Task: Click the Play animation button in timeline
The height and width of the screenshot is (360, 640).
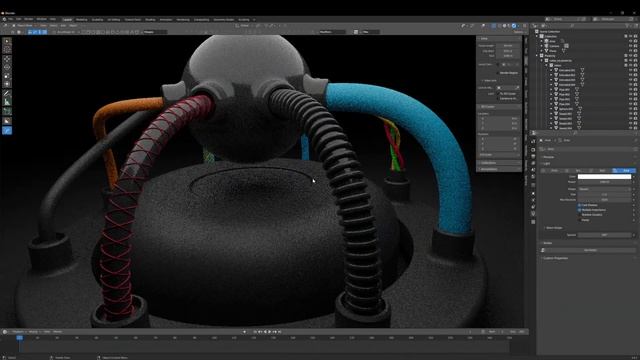Action: (269, 332)
